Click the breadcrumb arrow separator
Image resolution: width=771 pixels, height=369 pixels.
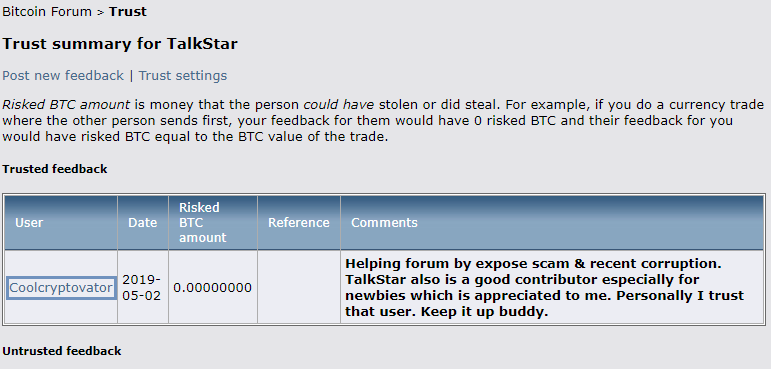(x=100, y=13)
